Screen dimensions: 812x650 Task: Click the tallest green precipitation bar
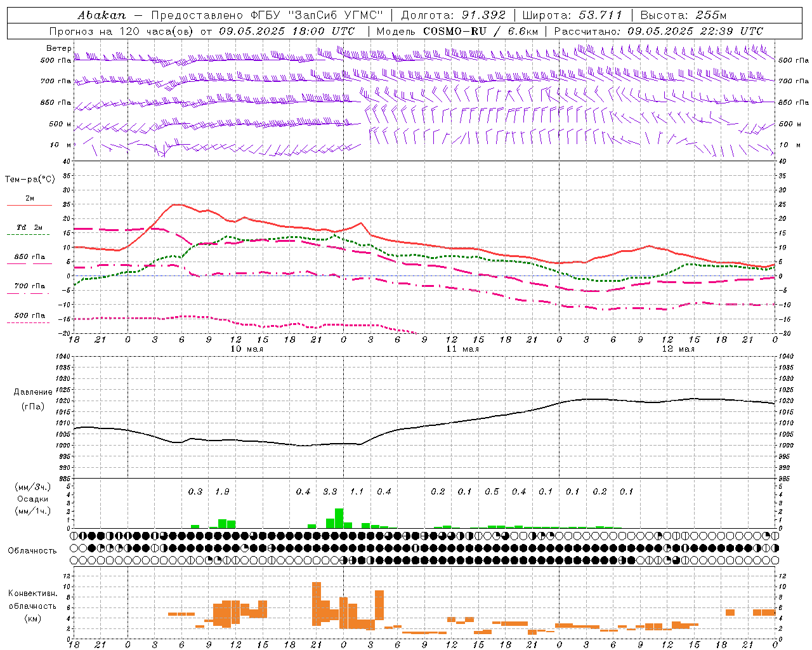[339, 518]
